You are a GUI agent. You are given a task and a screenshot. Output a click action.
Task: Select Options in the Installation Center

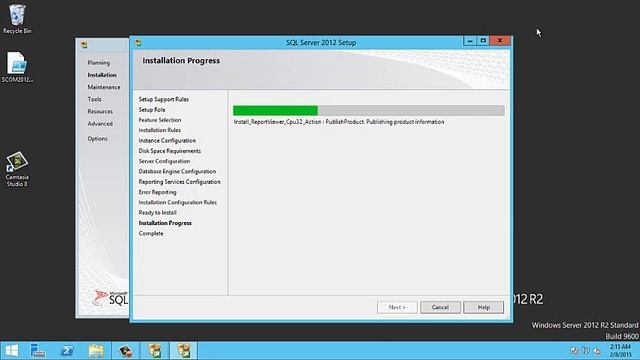(98, 139)
